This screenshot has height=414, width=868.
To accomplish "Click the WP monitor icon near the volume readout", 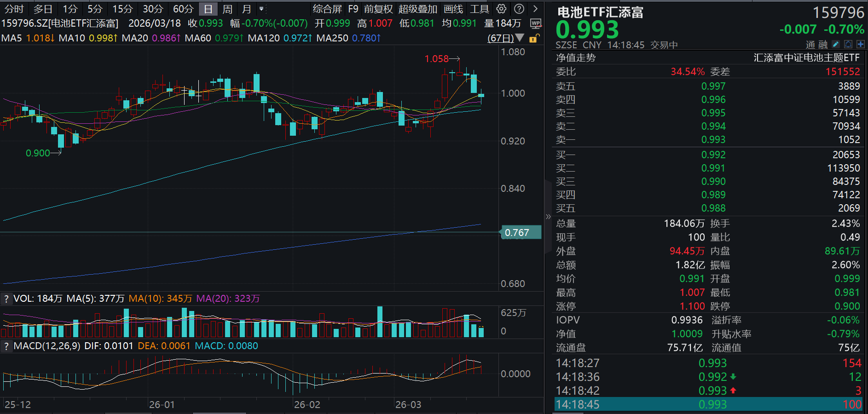I will click(x=535, y=23).
